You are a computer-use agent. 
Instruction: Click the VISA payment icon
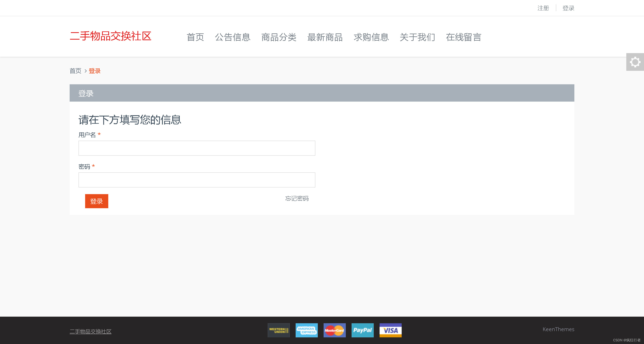(x=390, y=330)
